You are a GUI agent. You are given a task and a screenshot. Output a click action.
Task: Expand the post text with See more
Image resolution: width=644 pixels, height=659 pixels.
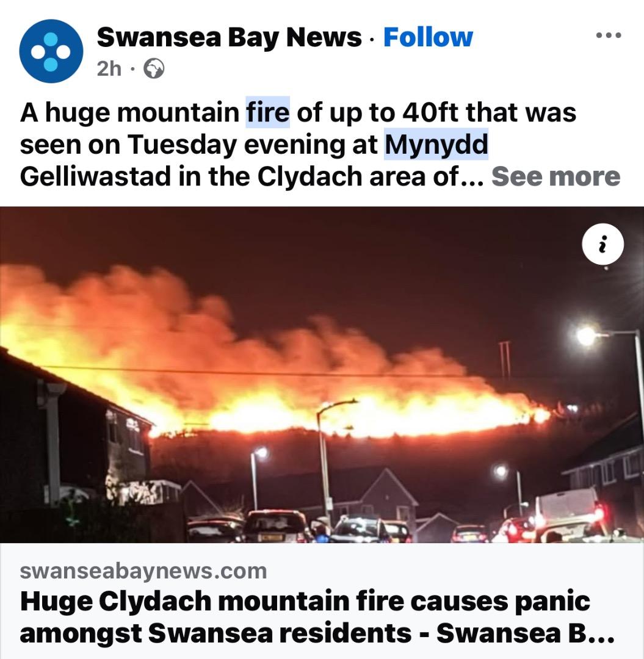(555, 176)
